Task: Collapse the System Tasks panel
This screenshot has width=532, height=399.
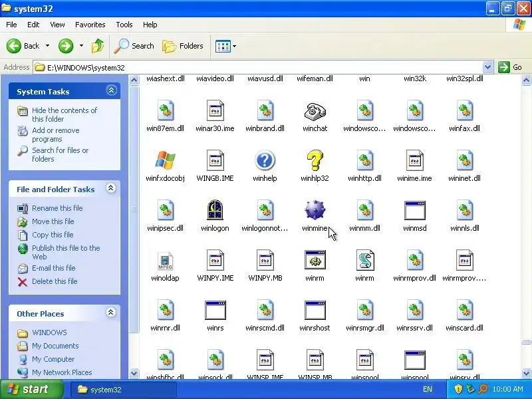Action: pyautogui.click(x=111, y=90)
